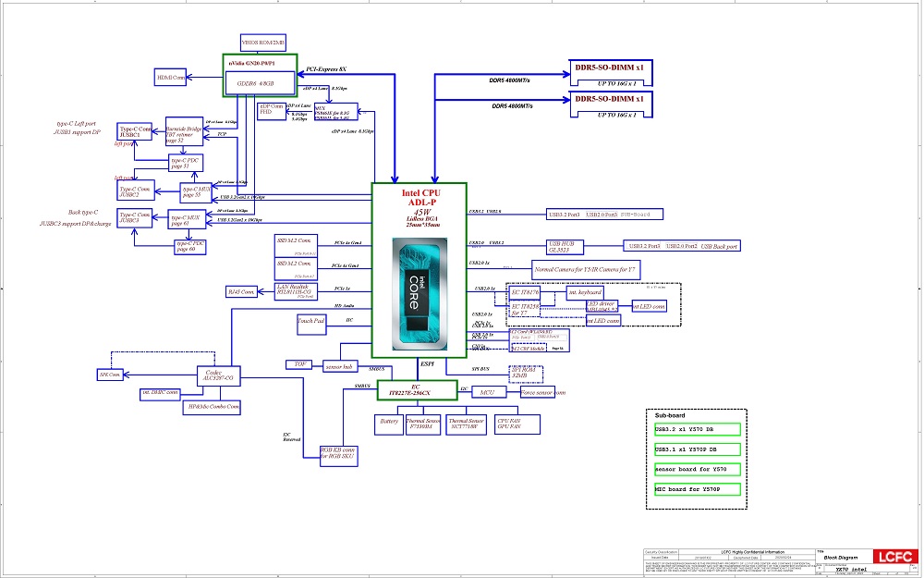Select the Y570 intel document name

[x=850, y=569]
